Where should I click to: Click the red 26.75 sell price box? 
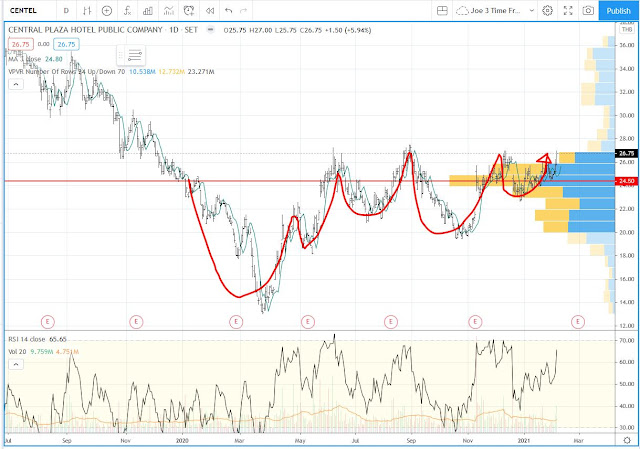pos(20,44)
